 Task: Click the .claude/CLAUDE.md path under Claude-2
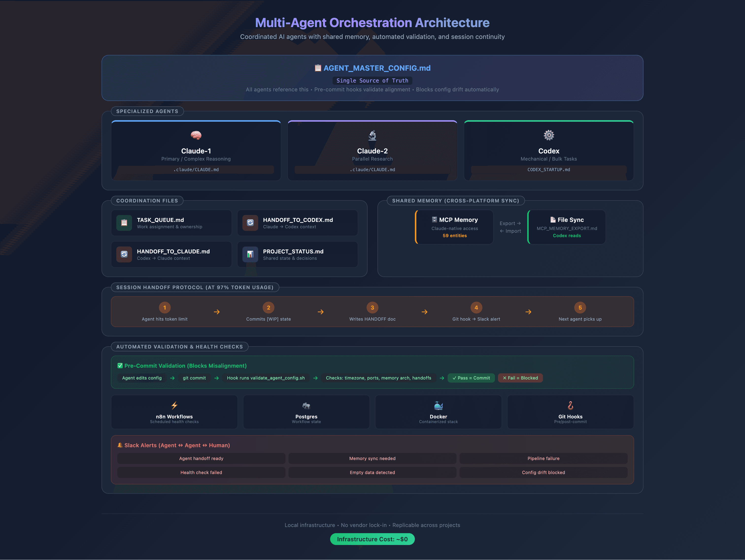(372, 170)
